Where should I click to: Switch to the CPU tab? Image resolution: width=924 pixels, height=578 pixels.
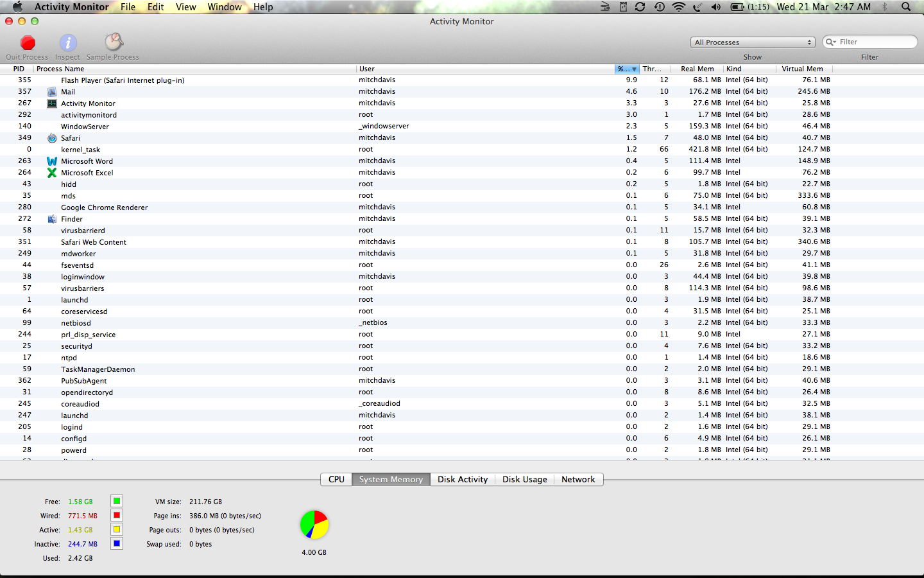336,479
